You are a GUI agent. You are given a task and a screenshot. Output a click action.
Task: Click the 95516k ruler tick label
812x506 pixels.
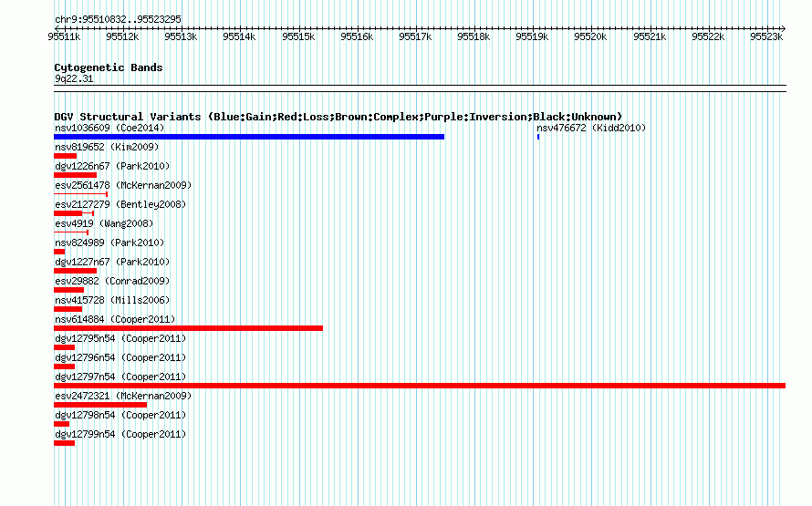click(357, 36)
